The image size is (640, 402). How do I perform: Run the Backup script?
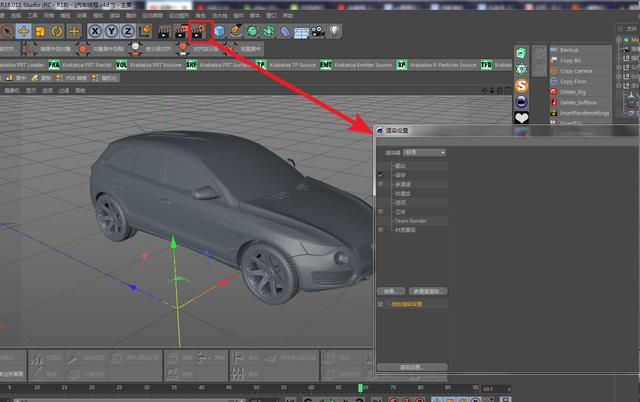(569, 50)
